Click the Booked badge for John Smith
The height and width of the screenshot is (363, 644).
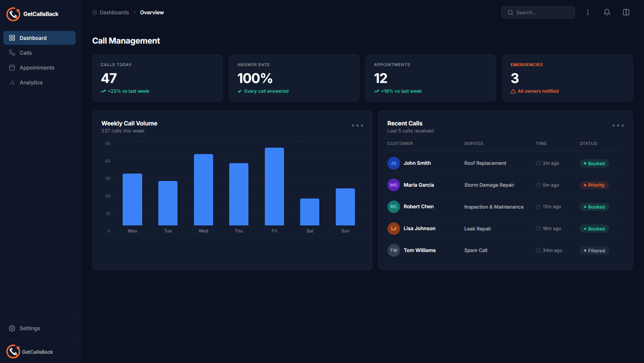(x=594, y=163)
